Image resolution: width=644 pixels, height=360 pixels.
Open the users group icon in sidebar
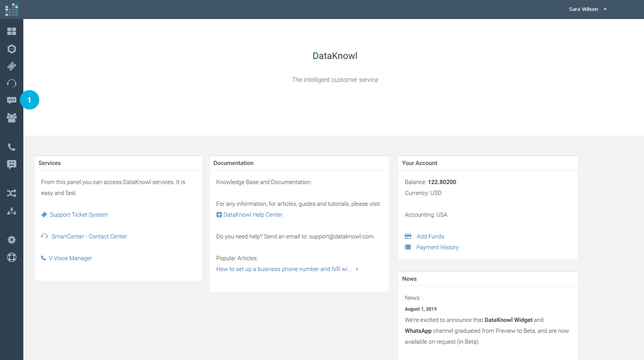coord(12,118)
